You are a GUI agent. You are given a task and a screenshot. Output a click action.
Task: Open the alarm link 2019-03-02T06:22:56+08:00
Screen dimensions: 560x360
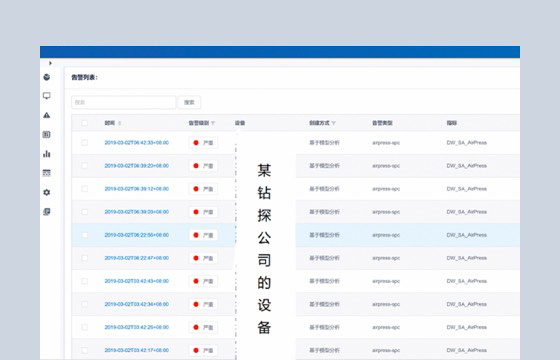(x=136, y=235)
